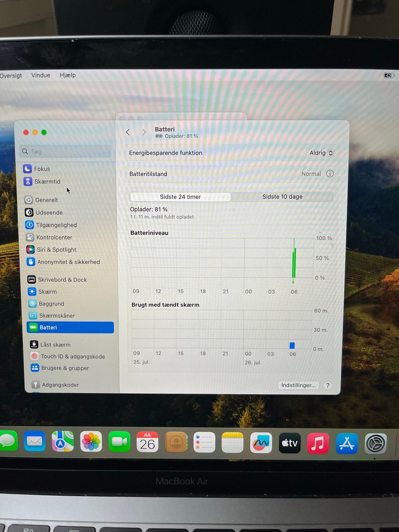Launch Photos from the Dock
This screenshot has width=399, height=532.
pyautogui.click(x=91, y=442)
